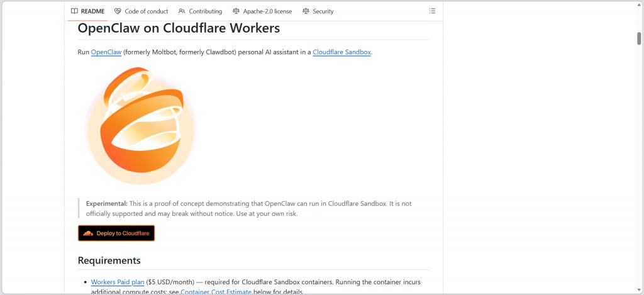Click the orange OpenClaw logo image
This screenshot has height=295, width=644.
click(140, 125)
